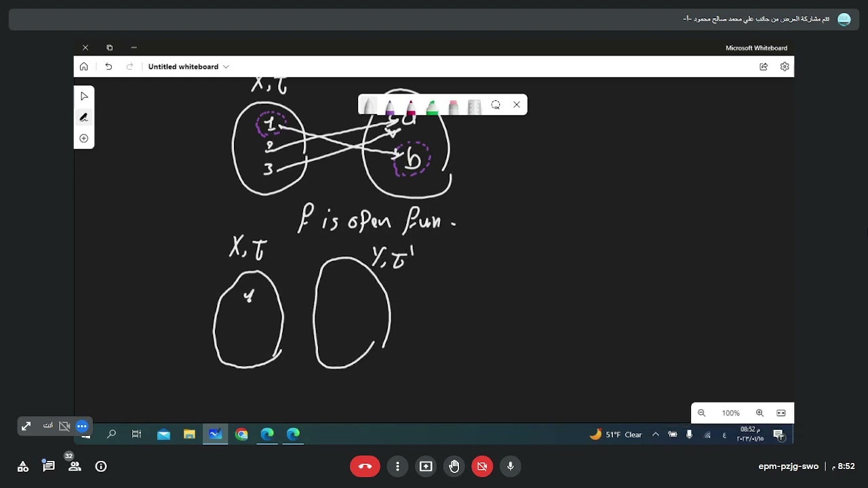Open Task View on taskbar

pyautogui.click(x=137, y=434)
